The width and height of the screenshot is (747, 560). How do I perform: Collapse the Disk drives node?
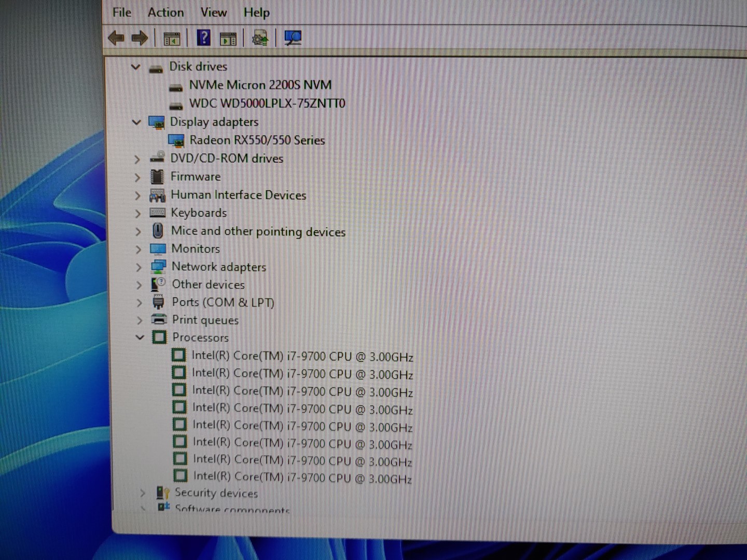tap(135, 67)
